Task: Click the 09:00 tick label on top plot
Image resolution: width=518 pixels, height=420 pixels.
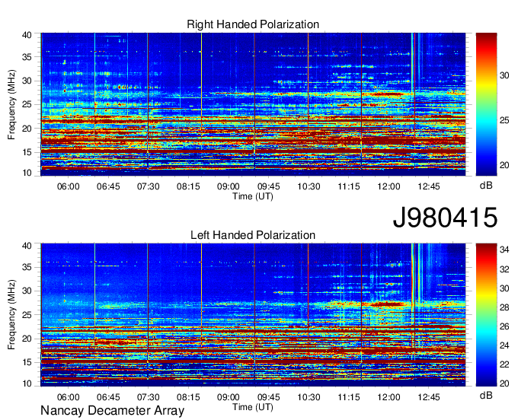Action: click(228, 186)
